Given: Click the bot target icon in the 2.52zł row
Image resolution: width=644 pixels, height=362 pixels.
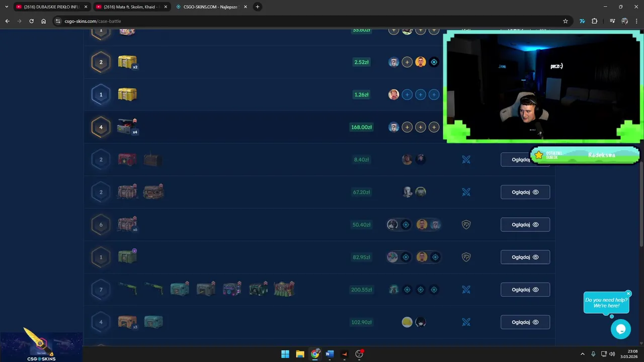Looking at the screenshot, I should (x=434, y=62).
